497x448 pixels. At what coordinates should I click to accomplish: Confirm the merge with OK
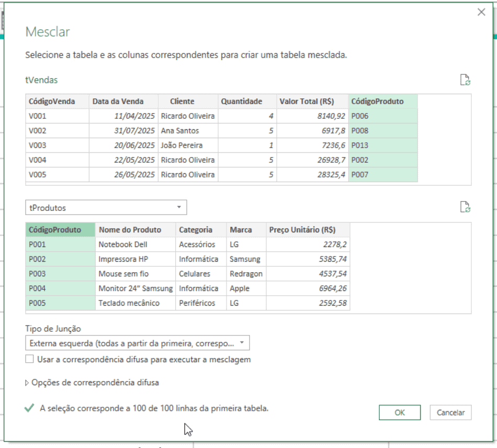400,412
